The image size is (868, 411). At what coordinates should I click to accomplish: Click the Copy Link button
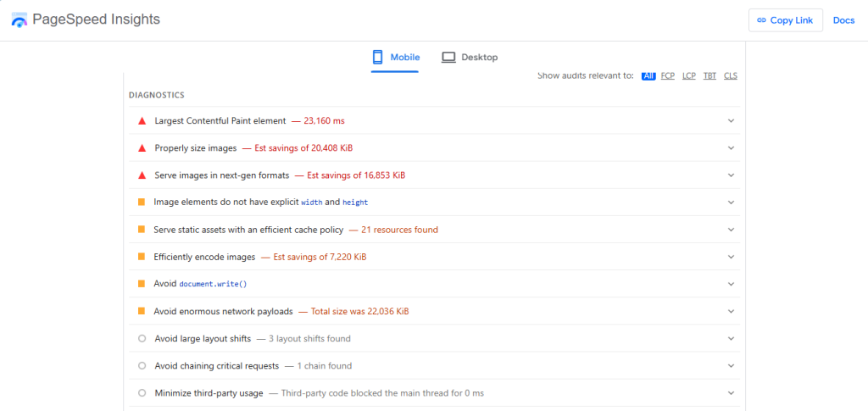pyautogui.click(x=786, y=19)
